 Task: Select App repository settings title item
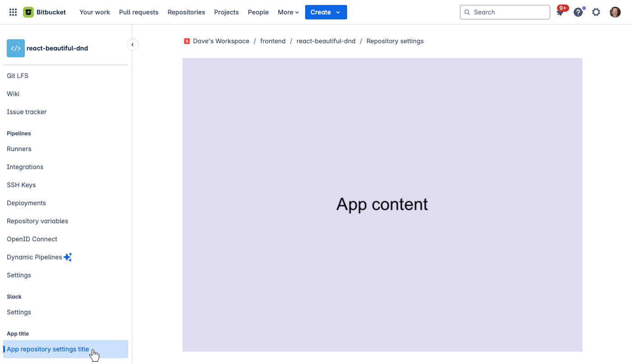(65, 349)
